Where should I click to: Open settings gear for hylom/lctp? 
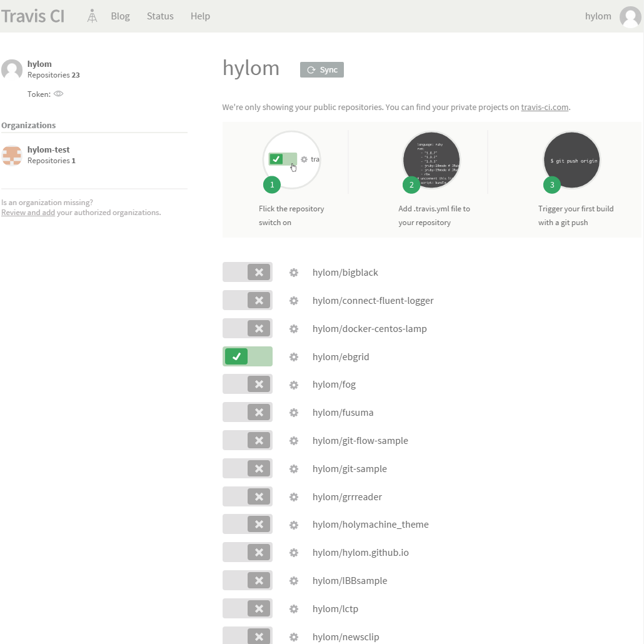(294, 609)
